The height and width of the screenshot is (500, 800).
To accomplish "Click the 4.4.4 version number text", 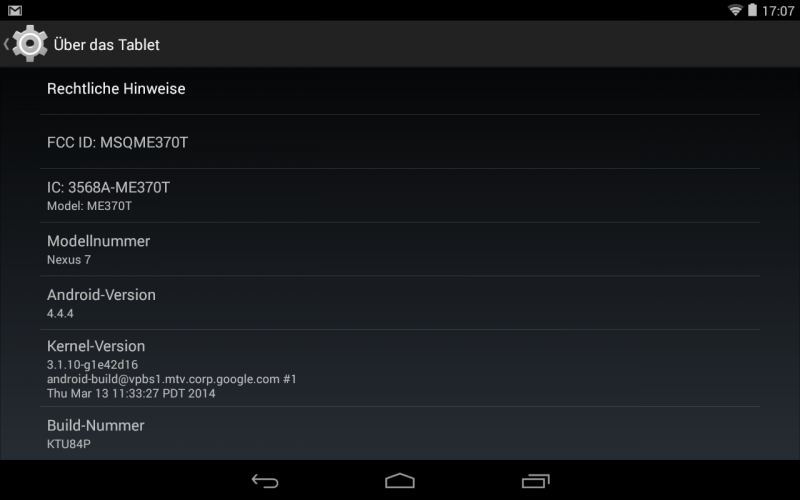I will [60, 313].
